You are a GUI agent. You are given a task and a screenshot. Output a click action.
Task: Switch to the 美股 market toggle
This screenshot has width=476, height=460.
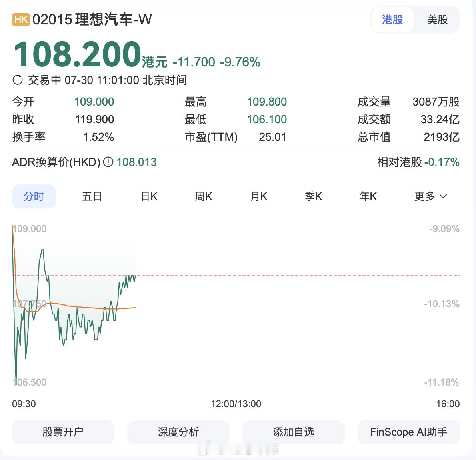(437, 20)
